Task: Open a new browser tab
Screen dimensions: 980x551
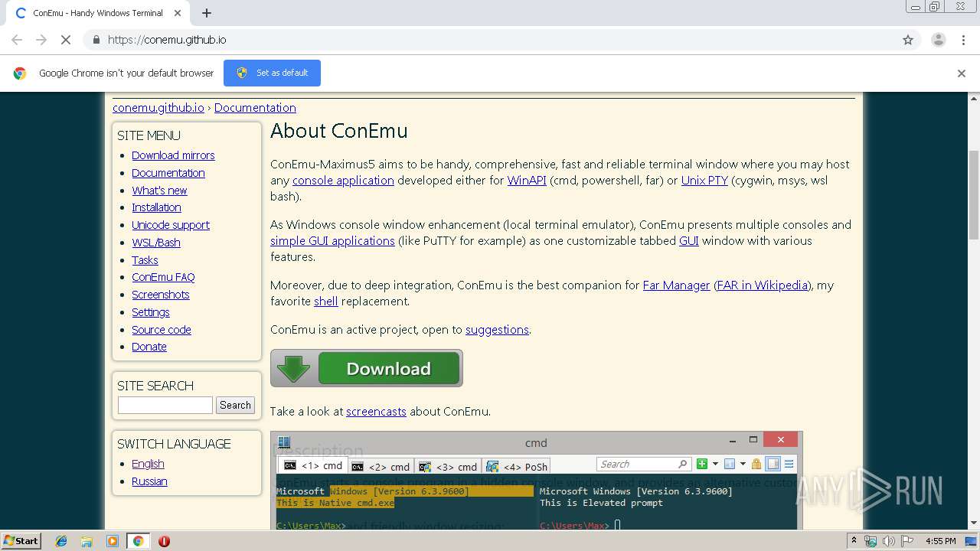Action: coord(207,13)
